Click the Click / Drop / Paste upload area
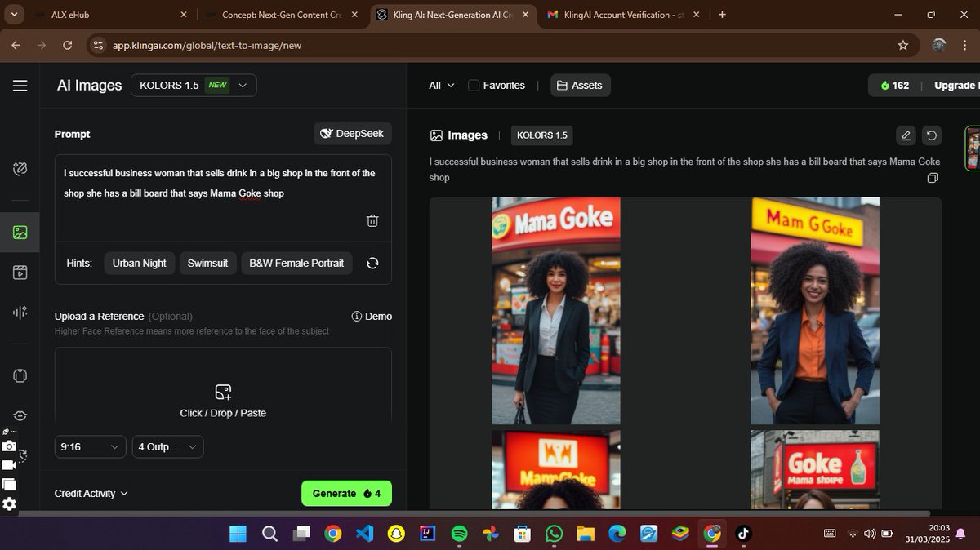This screenshot has width=980, height=550. 223,400
